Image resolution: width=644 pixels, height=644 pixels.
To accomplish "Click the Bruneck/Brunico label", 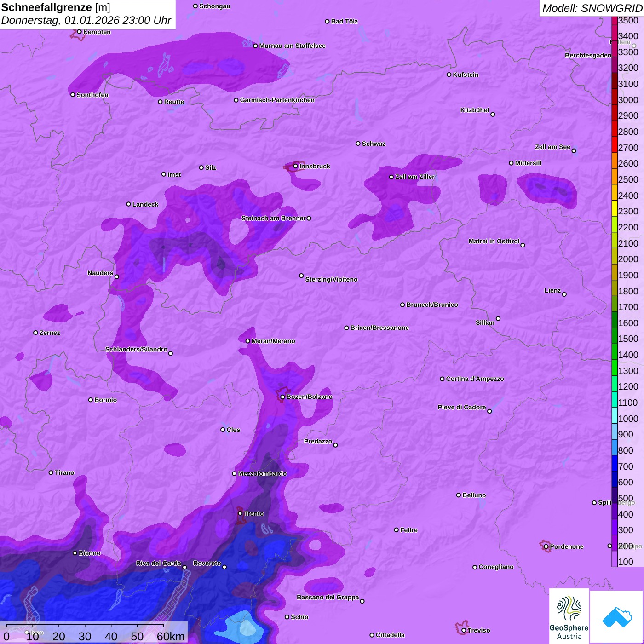I will (432, 305).
